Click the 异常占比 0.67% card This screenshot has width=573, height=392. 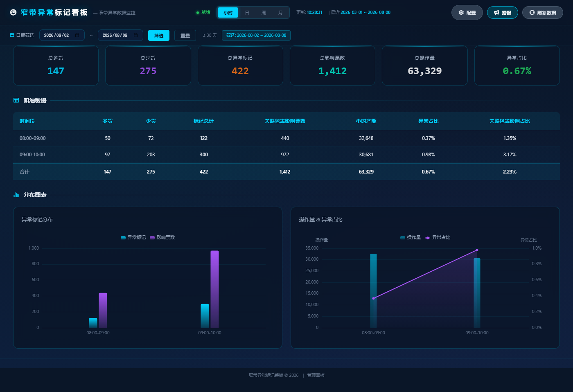click(x=517, y=65)
